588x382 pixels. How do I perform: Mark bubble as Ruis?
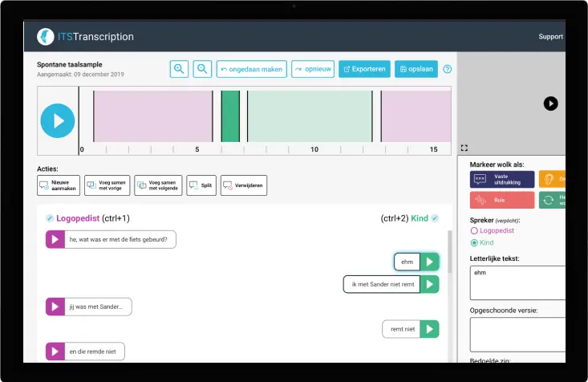point(502,200)
